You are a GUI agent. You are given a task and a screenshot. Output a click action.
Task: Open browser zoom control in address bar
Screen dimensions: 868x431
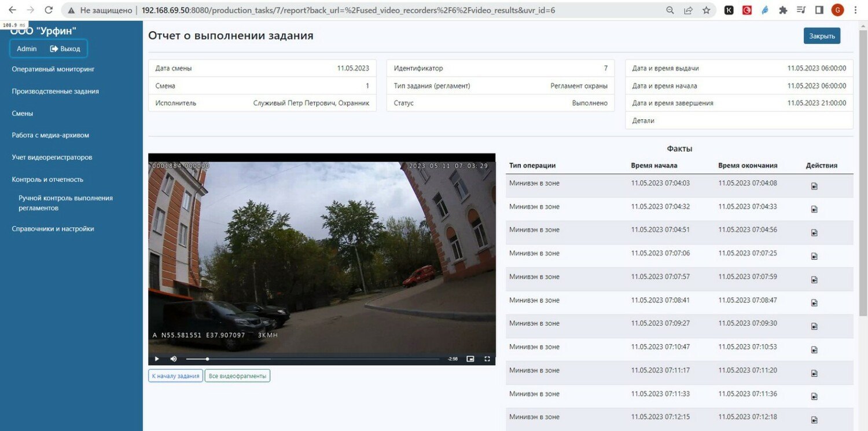(670, 10)
